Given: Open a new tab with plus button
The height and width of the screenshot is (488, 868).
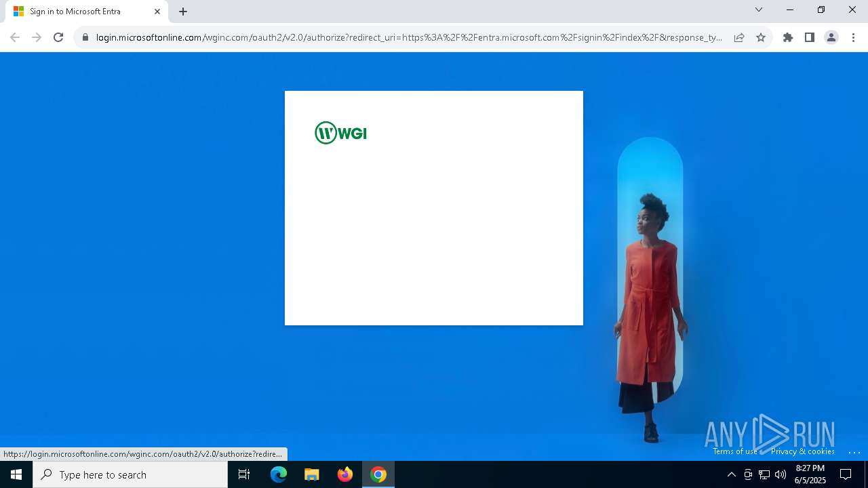Looking at the screenshot, I should pos(183,12).
